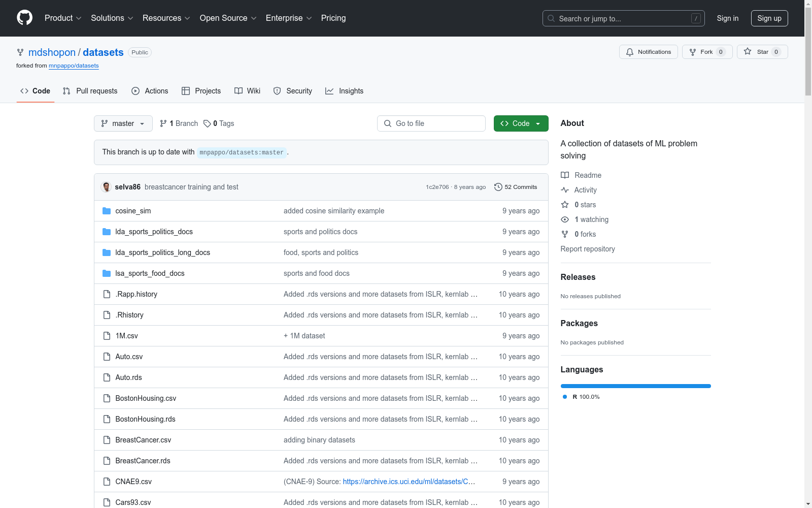Click the archive.ics.uci.edu dataset URL
The width and height of the screenshot is (812, 508).
coord(409,482)
